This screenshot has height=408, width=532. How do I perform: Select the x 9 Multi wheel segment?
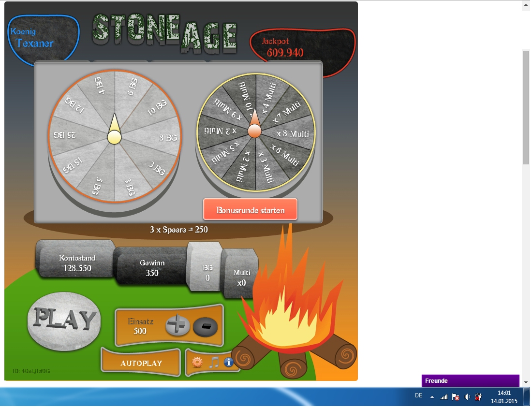tap(227, 109)
